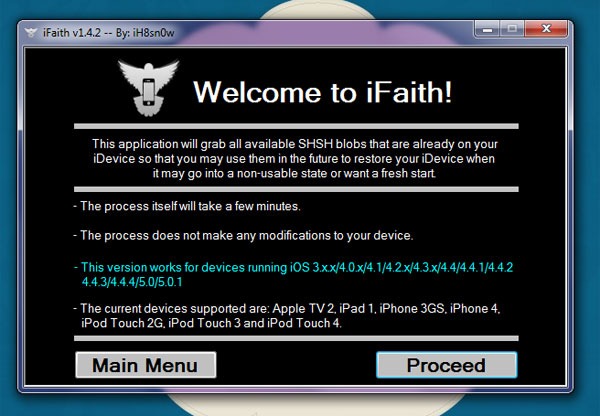Click 'The process itself will take a few minutes'
Viewport: 600px width, 416px height.
click(187, 206)
